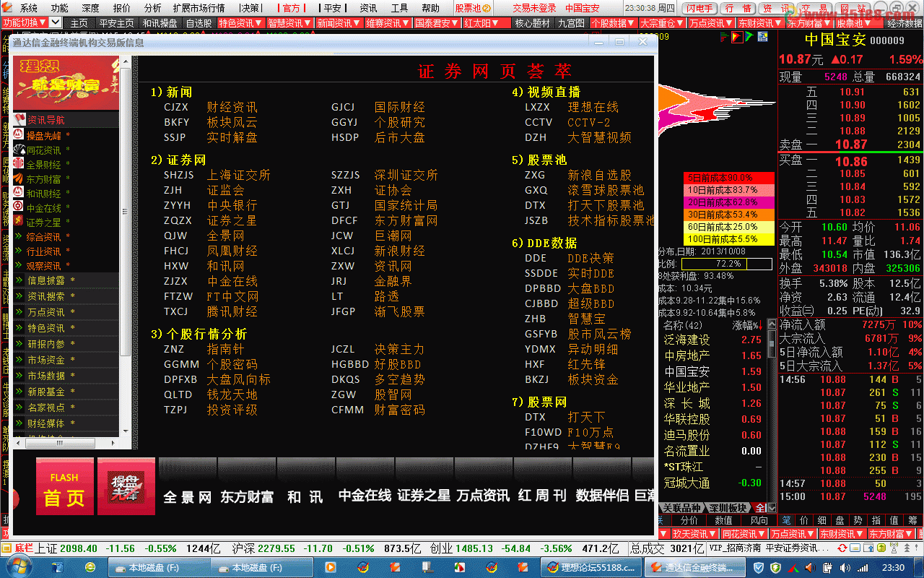Screen dimensions: 924x578
Task: Click the blue shield tray icon
Action: coord(759,568)
